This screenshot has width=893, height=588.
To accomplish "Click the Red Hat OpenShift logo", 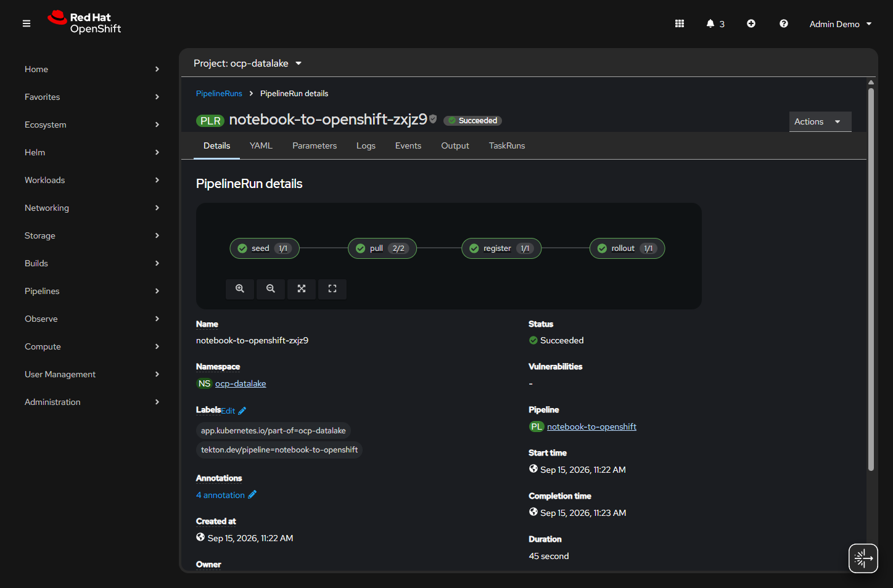I will [84, 23].
